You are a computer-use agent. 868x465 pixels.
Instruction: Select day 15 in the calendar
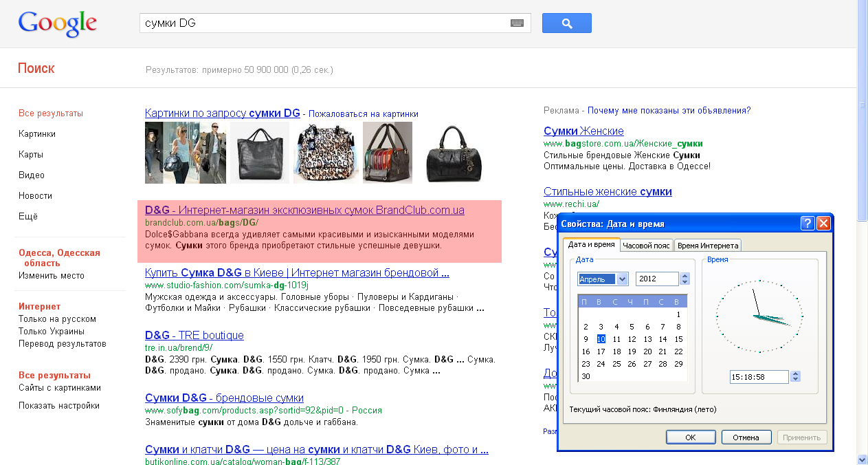coord(678,339)
